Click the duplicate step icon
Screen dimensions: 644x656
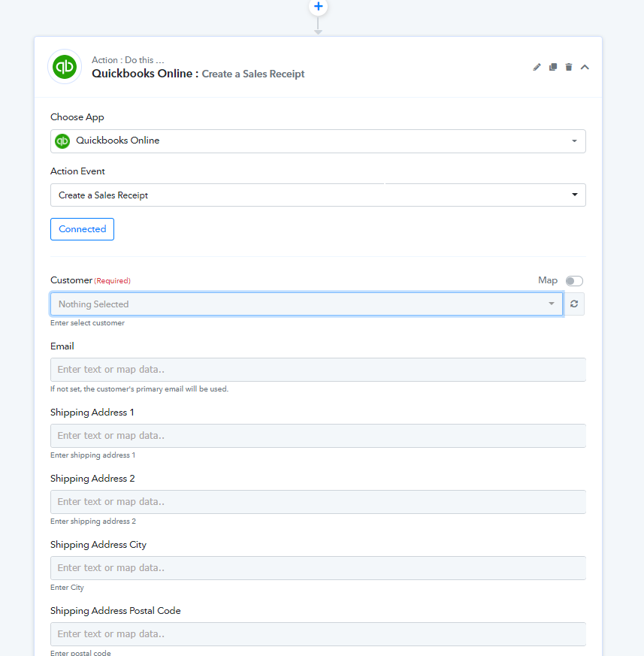pyautogui.click(x=553, y=67)
